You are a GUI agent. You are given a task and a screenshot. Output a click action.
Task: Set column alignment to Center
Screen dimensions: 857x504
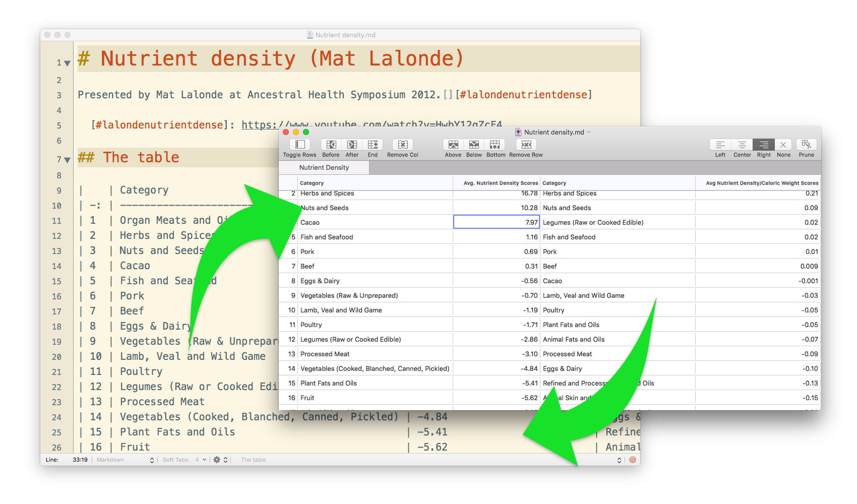pos(742,145)
